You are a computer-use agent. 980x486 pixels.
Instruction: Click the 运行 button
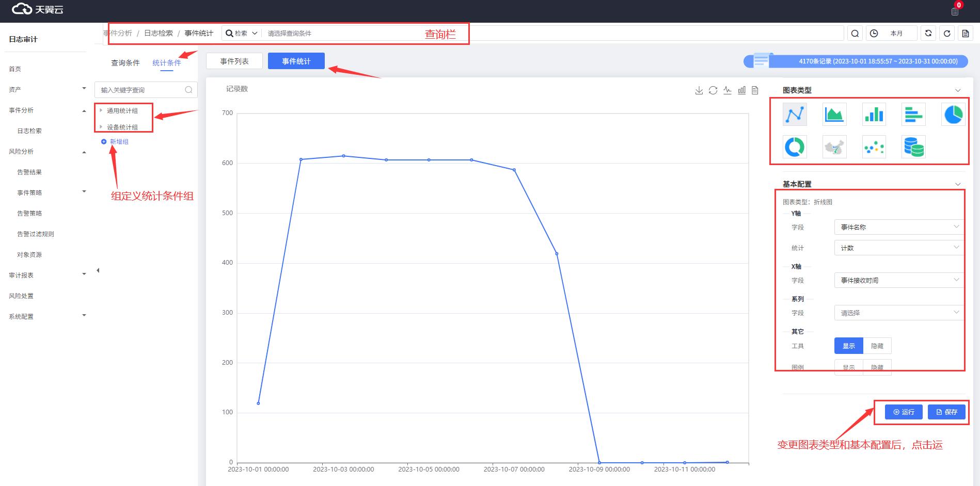tap(904, 412)
